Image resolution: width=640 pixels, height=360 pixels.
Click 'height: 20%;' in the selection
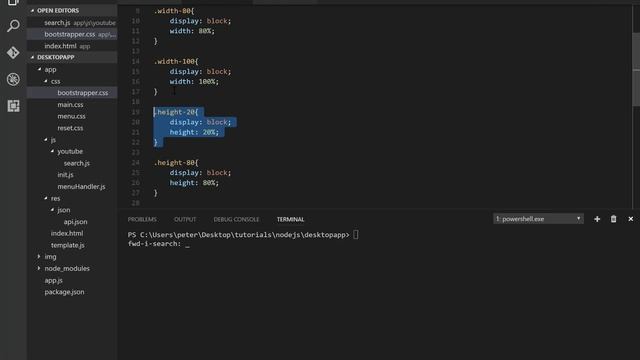194,132
